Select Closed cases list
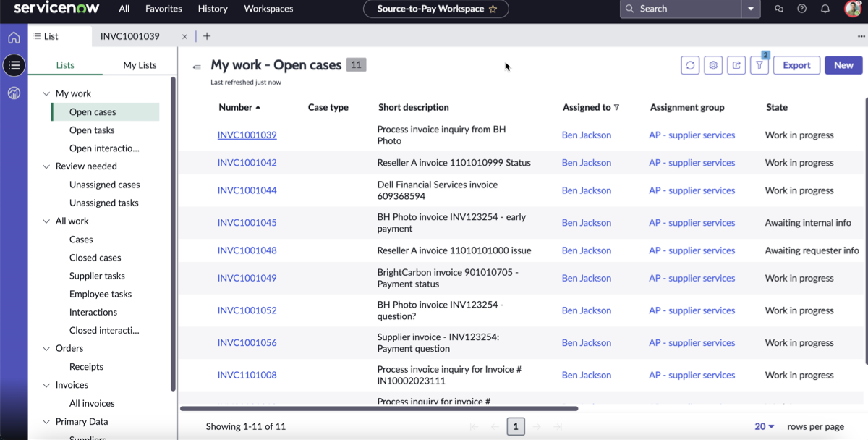Screen dimensions: 868x440 click(95, 258)
